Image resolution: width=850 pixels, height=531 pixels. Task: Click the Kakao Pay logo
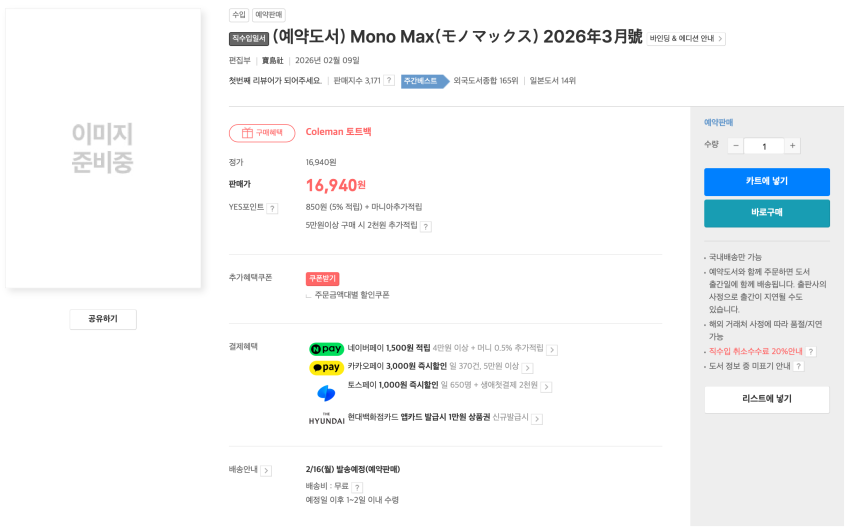coord(326,367)
